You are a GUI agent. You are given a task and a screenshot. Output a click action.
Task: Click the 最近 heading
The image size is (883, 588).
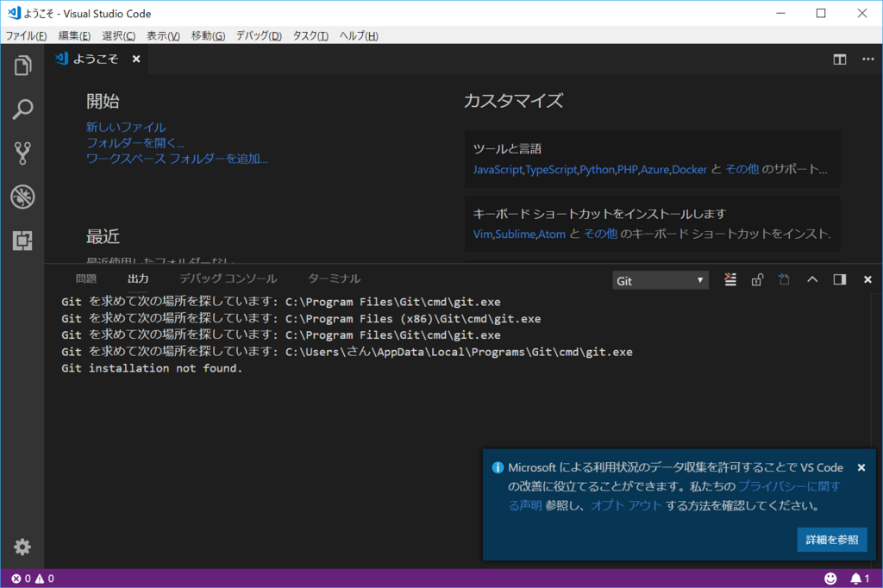click(x=103, y=236)
